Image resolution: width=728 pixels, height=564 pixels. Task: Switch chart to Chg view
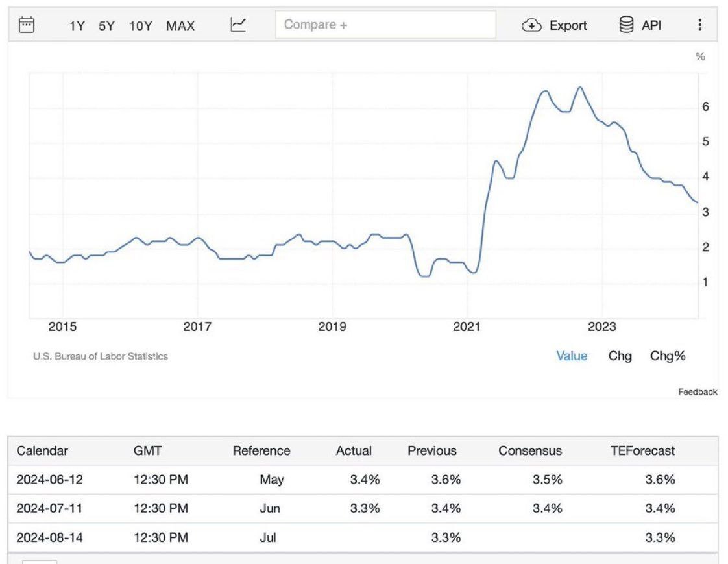click(x=620, y=356)
